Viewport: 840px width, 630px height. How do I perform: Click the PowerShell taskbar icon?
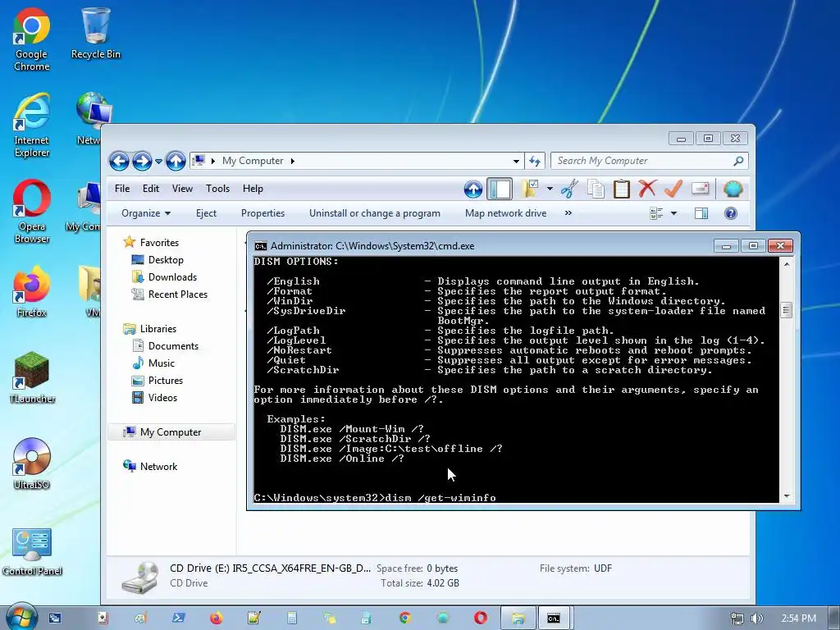(178, 619)
